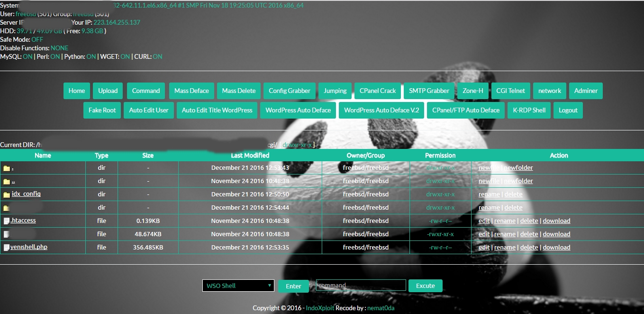Delete the .htaccess file

pos(529,221)
